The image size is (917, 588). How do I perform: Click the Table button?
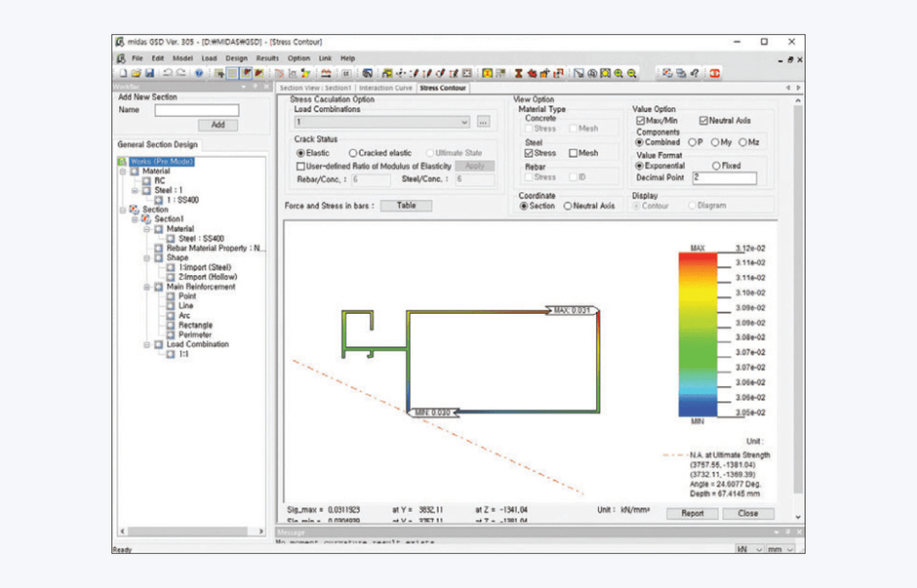pyautogui.click(x=406, y=205)
